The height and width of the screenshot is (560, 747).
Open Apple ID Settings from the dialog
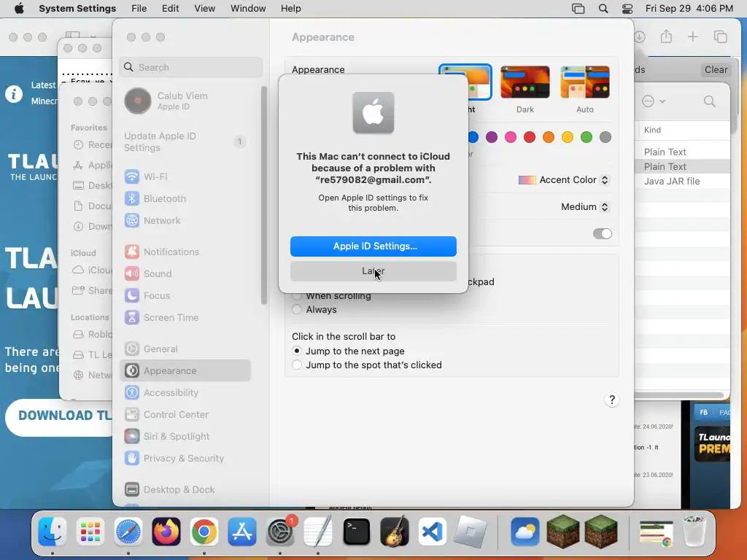373,246
